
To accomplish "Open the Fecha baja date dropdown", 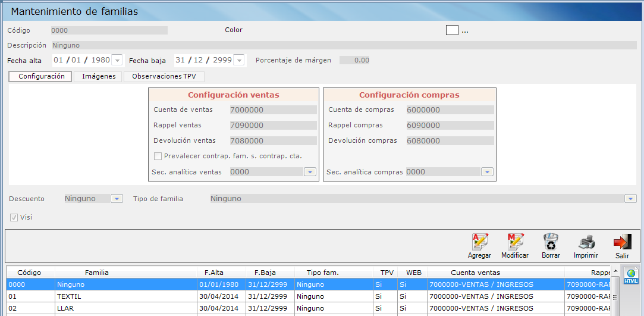I will (x=239, y=60).
